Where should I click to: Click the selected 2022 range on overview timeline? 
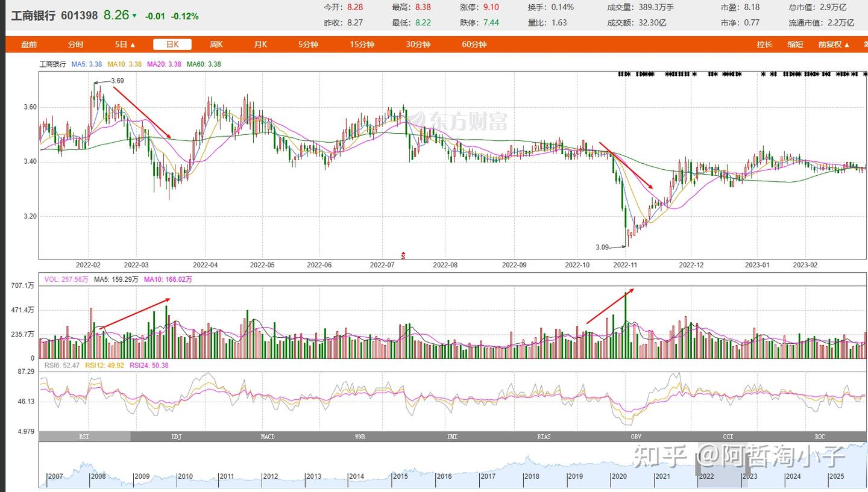click(x=723, y=465)
